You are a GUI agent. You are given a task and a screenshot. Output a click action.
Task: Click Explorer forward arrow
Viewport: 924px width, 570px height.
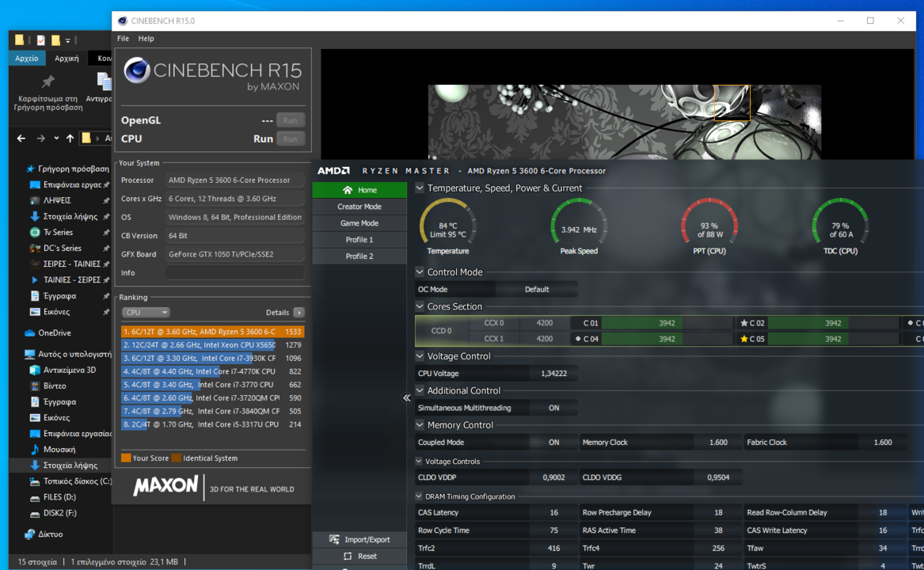[x=40, y=139]
